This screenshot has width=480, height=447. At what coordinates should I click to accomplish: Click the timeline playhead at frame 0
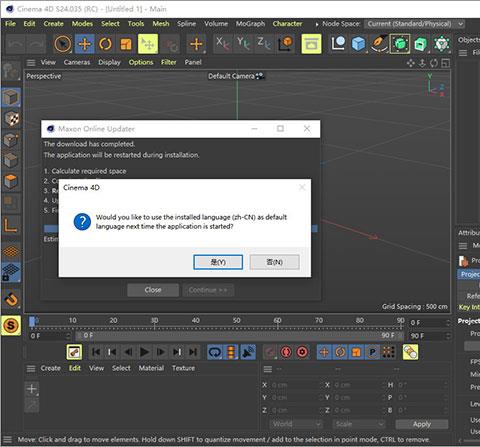point(32,321)
